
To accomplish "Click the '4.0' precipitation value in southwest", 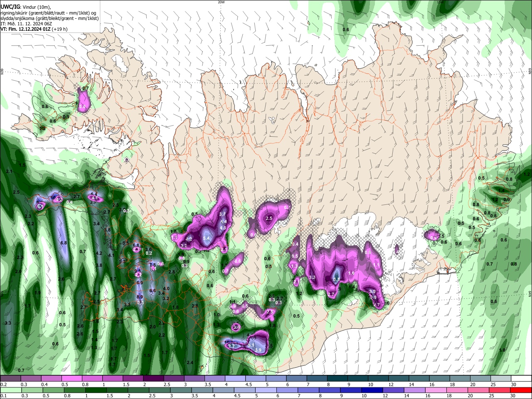I will tap(167, 288).
